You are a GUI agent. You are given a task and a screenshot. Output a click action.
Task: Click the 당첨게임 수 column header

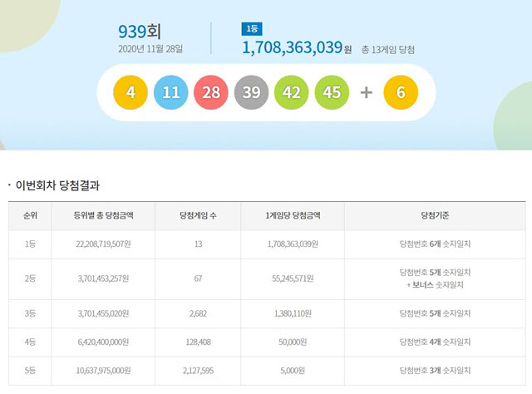[198, 215]
